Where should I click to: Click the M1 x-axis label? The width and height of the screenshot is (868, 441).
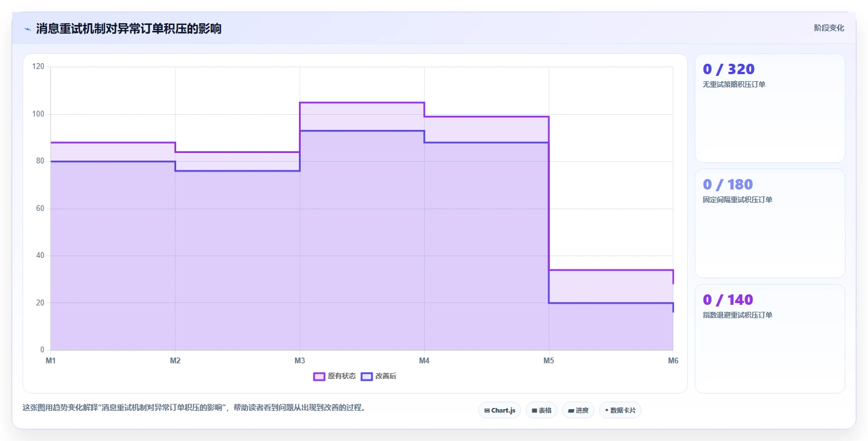pyautogui.click(x=50, y=360)
